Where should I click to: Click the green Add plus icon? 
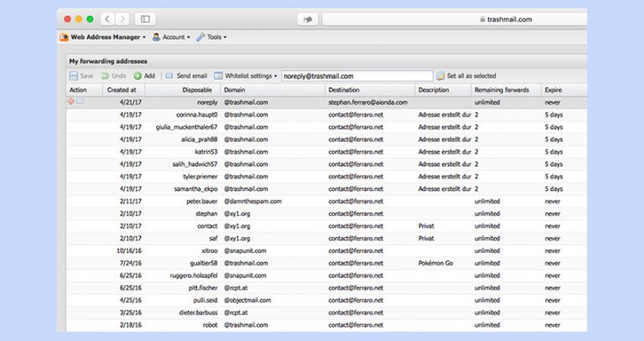(x=138, y=76)
